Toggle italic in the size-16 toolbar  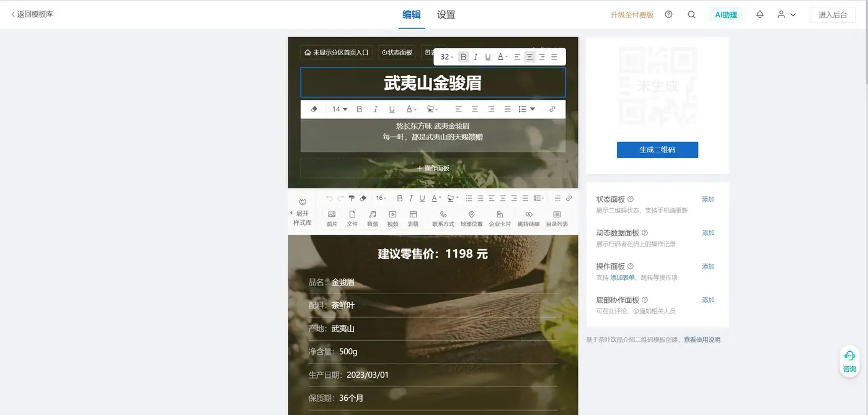tap(410, 198)
